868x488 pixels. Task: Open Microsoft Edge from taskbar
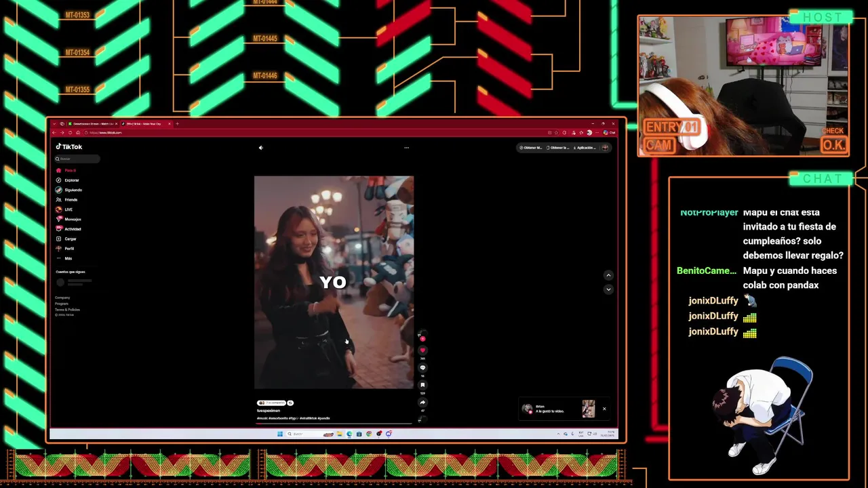click(349, 434)
